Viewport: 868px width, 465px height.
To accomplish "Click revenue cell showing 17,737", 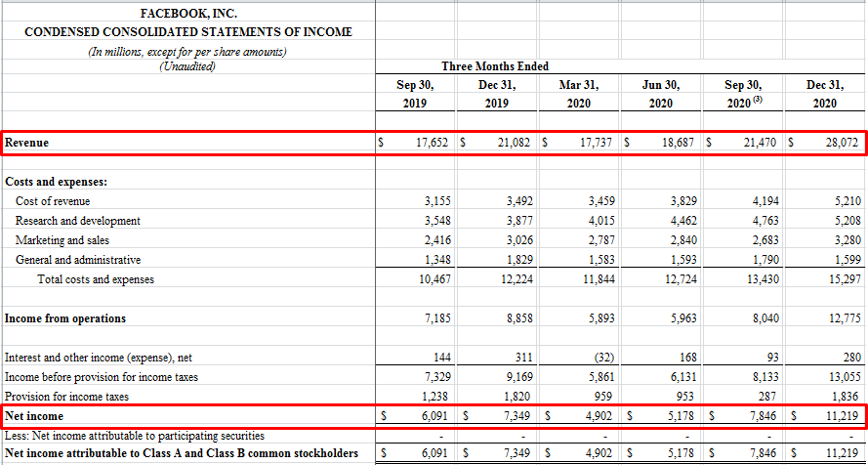I will click(597, 143).
